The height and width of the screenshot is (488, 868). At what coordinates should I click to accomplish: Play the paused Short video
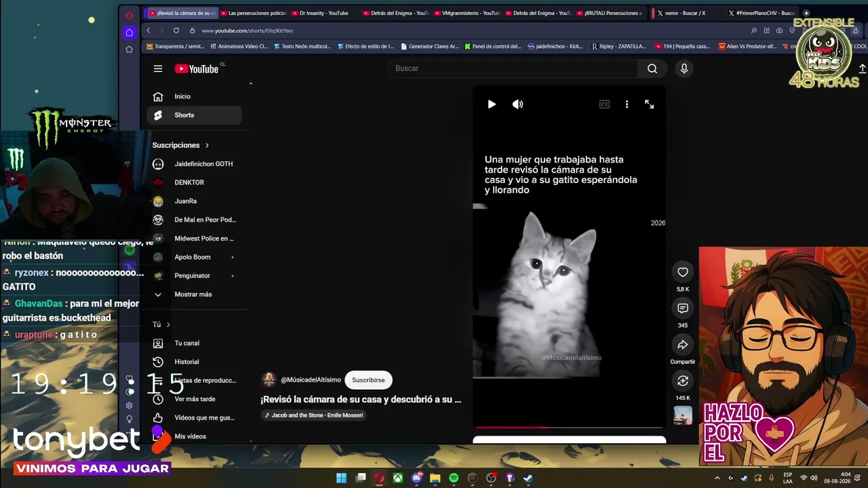[492, 104]
